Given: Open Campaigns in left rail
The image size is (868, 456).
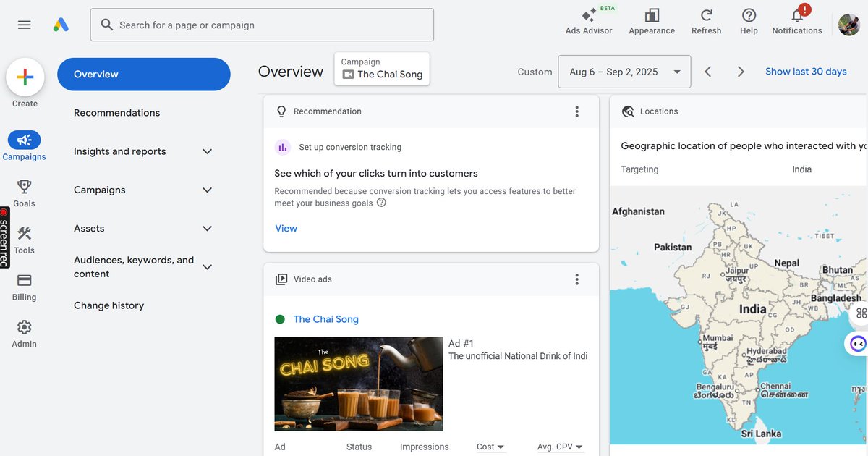Looking at the screenshot, I should coord(24,145).
